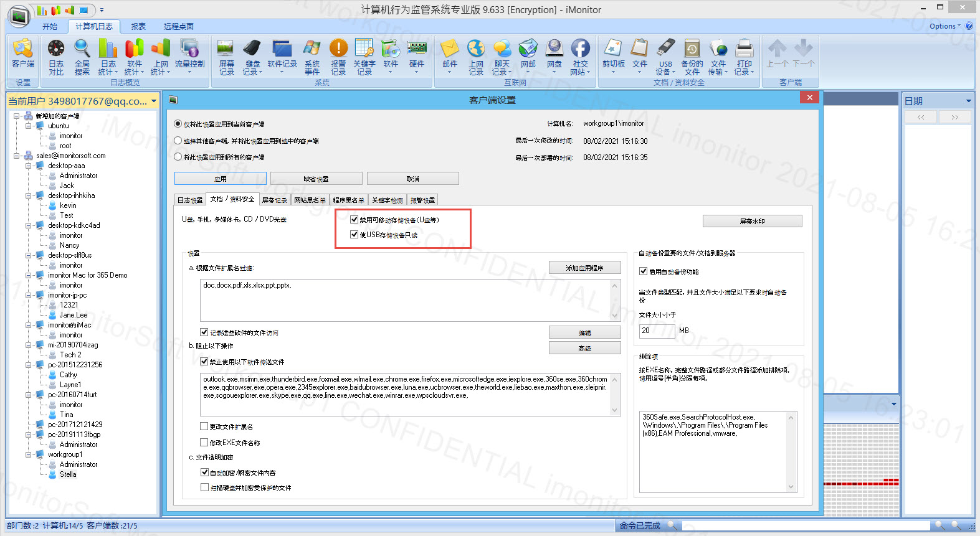Switch to the 开始 ribbon tab
Image resolution: width=980 pixels, height=536 pixels.
[x=50, y=26]
